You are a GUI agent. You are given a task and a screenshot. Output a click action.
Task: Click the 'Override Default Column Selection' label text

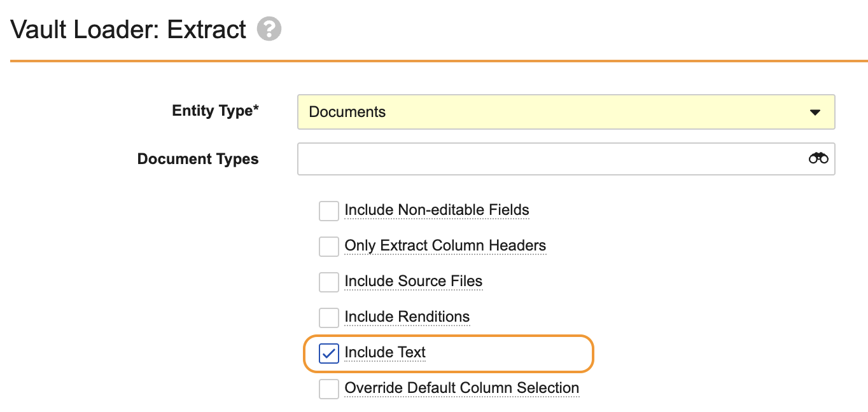461,388
